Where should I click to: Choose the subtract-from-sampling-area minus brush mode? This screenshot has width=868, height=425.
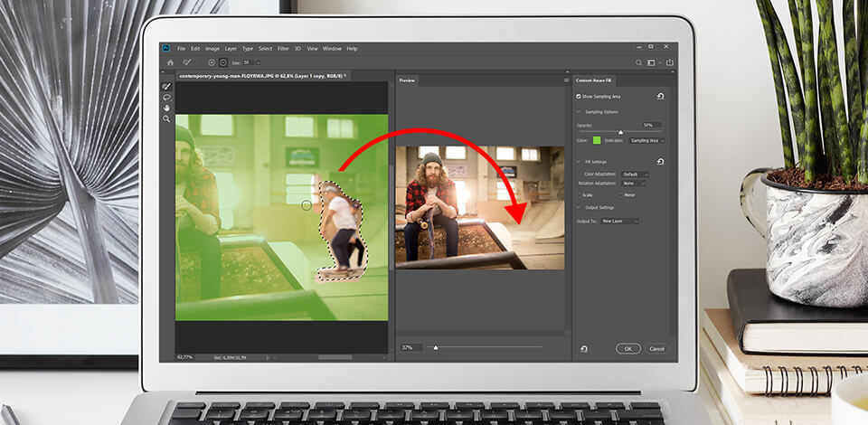[x=223, y=62]
